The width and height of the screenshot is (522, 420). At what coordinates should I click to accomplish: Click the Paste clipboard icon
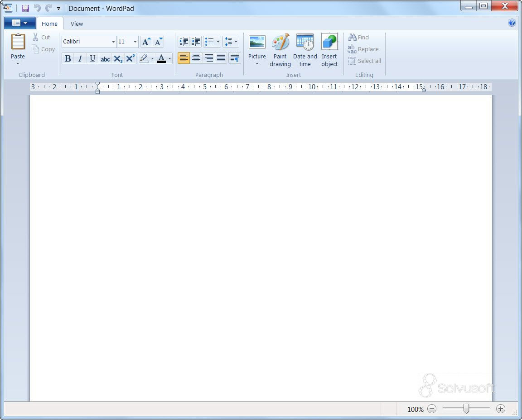[x=18, y=42]
